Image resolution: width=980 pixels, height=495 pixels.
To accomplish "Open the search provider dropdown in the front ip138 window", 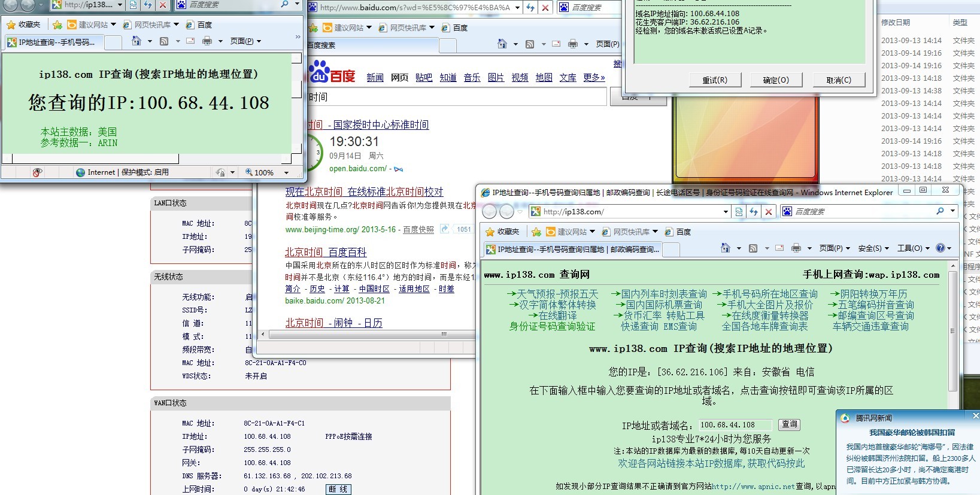I will coord(952,211).
